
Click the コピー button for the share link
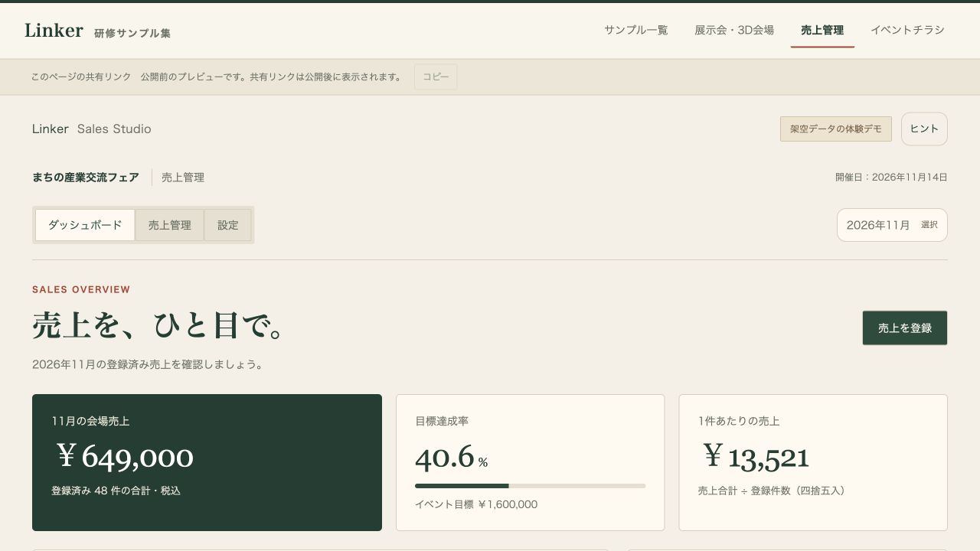[436, 77]
